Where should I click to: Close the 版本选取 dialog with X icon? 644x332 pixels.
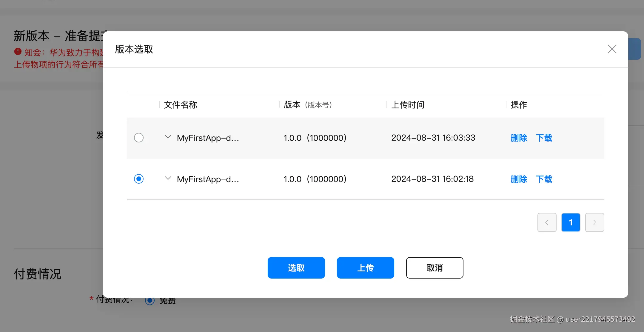pos(612,49)
